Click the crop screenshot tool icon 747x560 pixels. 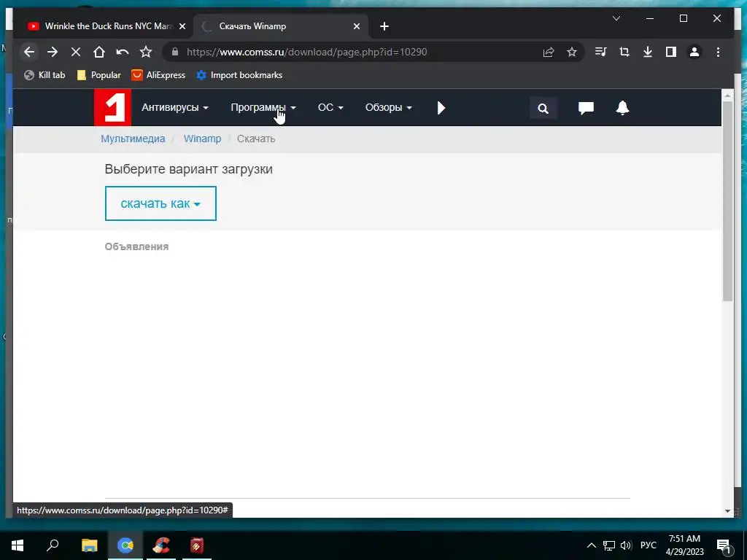pyautogui.click(x=624, y=52)
